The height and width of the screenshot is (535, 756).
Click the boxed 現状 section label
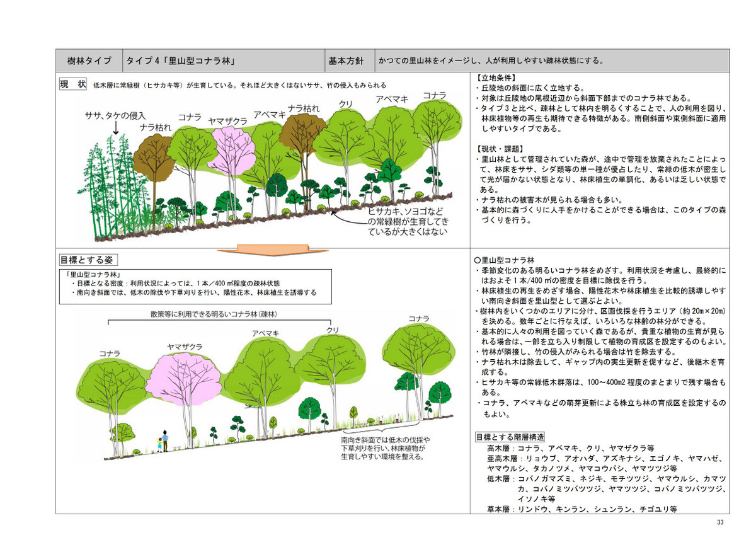(x=72, y=84)
